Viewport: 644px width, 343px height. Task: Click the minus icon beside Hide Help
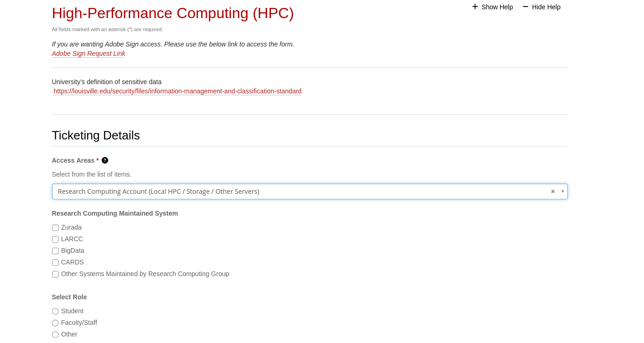click(526, 7)
